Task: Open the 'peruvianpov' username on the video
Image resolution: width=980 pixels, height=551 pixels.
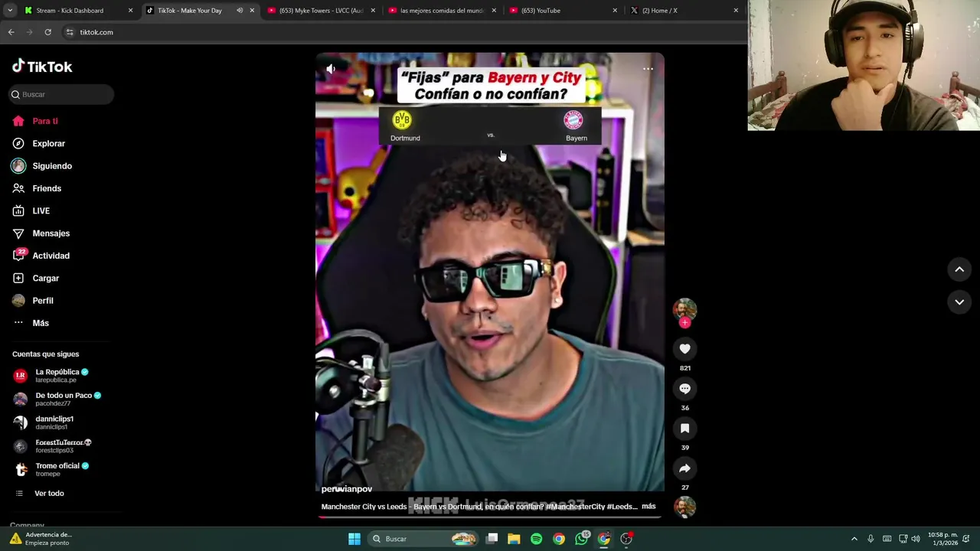Action: click(347, 489)
